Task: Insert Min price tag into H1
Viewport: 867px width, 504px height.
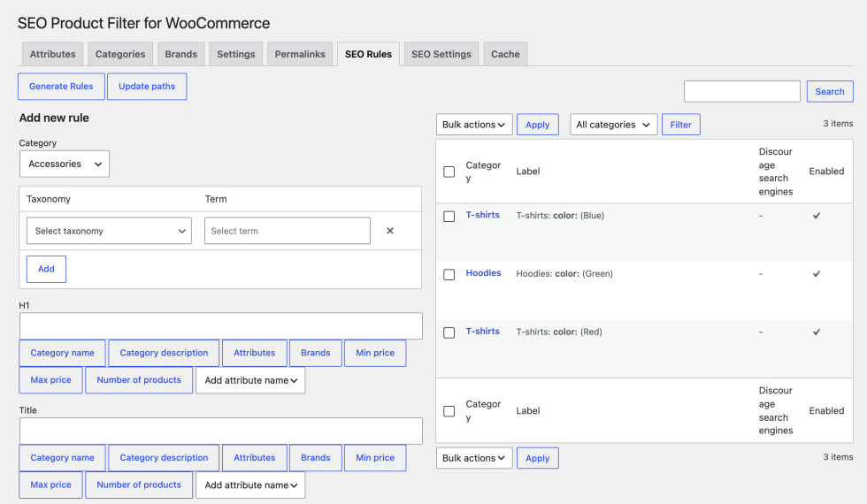Action: click(x=375, y=353)
